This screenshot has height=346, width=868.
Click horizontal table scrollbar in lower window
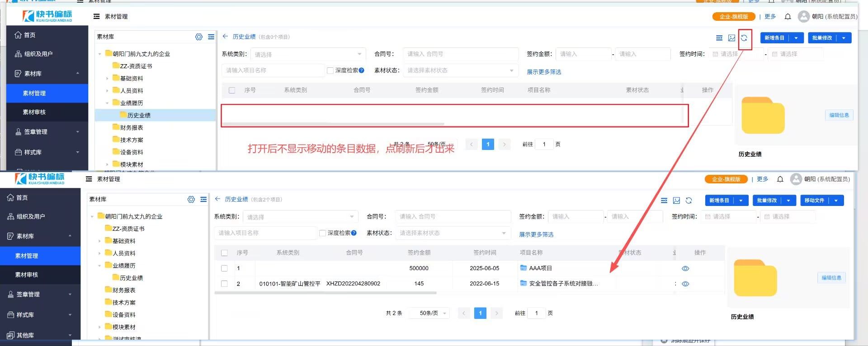(x=325, y=293)
